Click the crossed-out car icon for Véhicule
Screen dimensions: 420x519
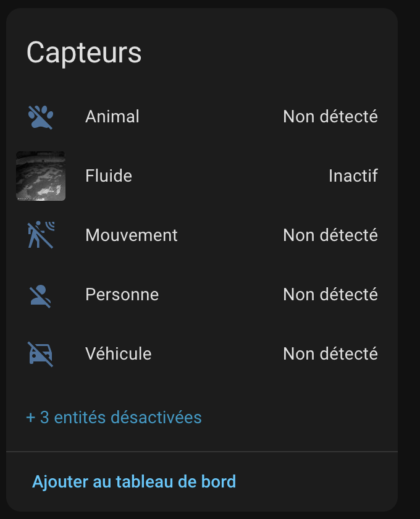coord(41,354)
